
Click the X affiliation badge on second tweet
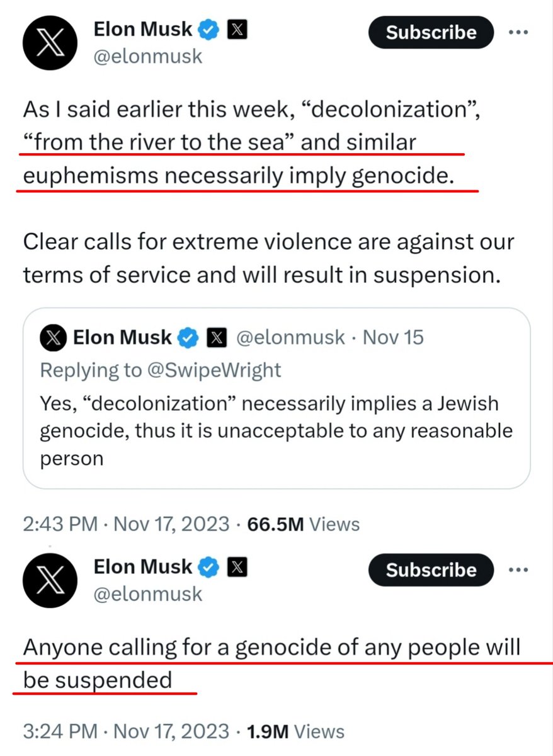(x=237, y=567)
